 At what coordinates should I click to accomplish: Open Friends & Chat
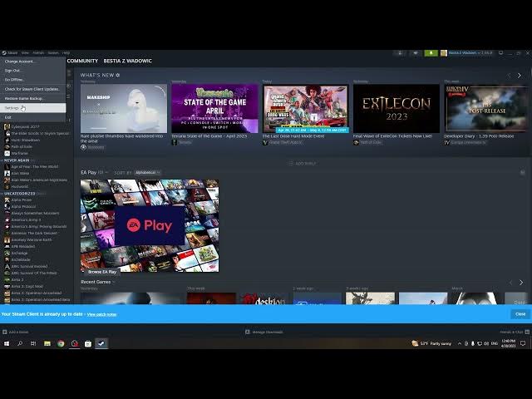click(x=515, y=332)
